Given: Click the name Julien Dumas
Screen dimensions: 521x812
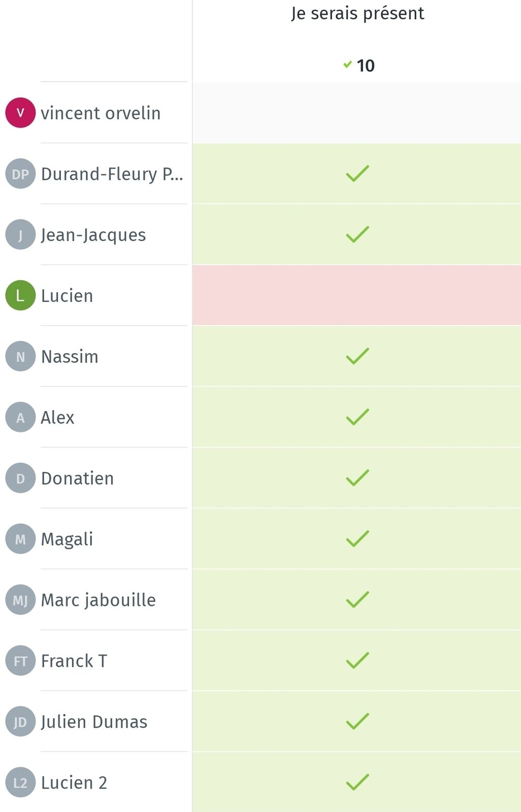Looking at the screenshot, I should [x=94, y=722].
